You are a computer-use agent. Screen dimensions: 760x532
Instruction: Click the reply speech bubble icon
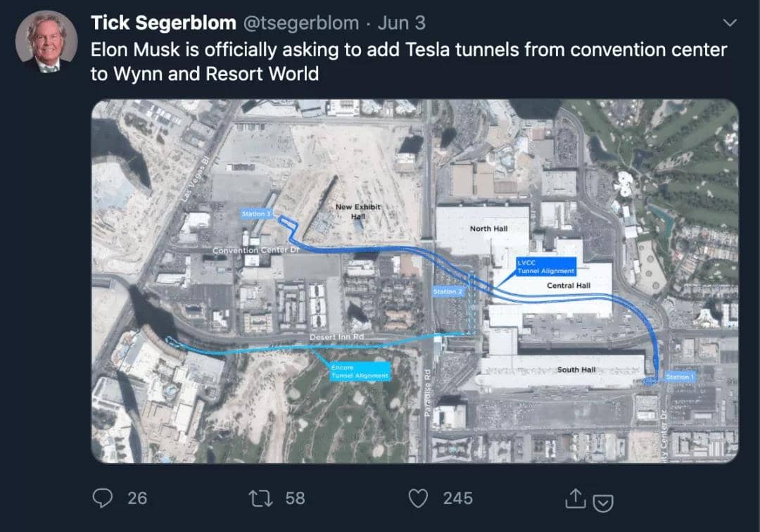(x=103, y=498)
